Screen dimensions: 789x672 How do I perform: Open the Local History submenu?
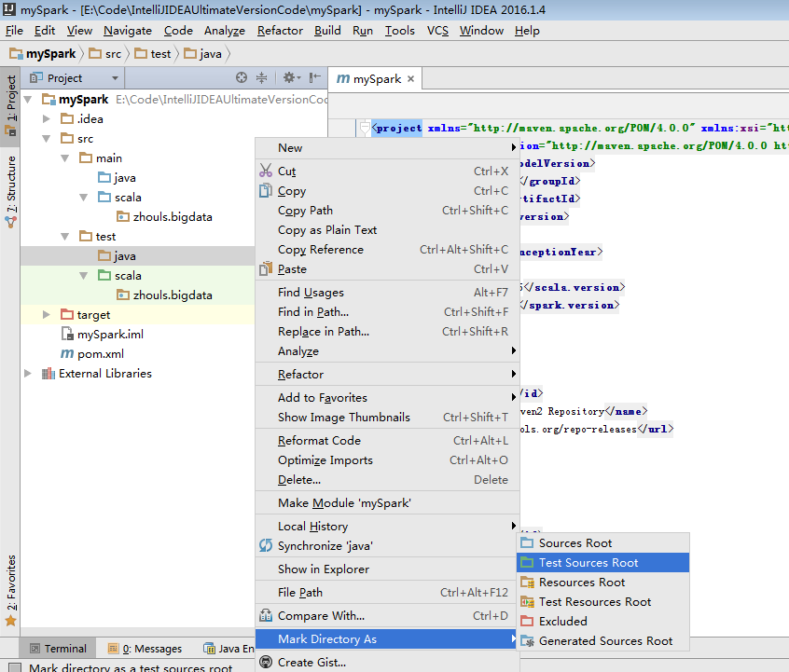click(x=387, y=526)
